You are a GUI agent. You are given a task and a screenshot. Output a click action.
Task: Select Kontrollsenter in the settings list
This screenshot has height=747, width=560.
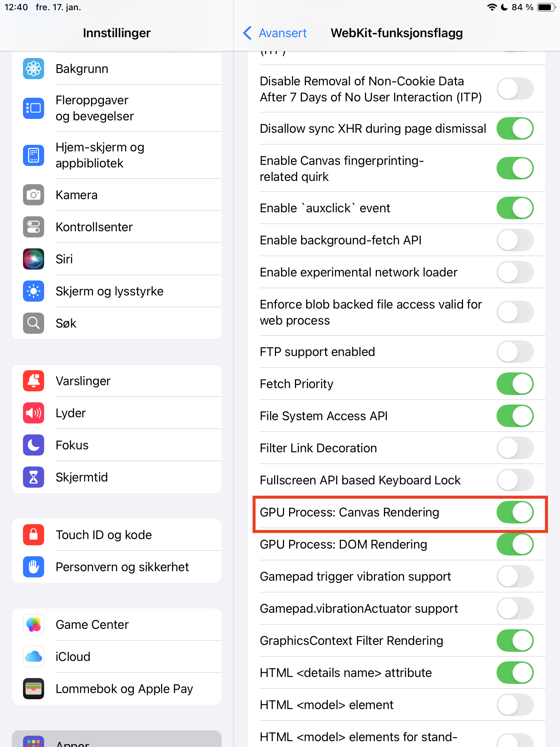point(117,227)
